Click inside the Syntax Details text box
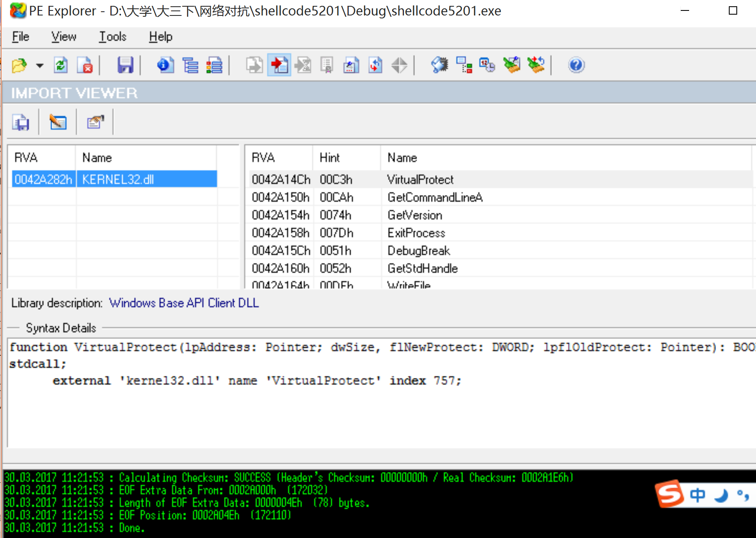 (x=381, y=393)
